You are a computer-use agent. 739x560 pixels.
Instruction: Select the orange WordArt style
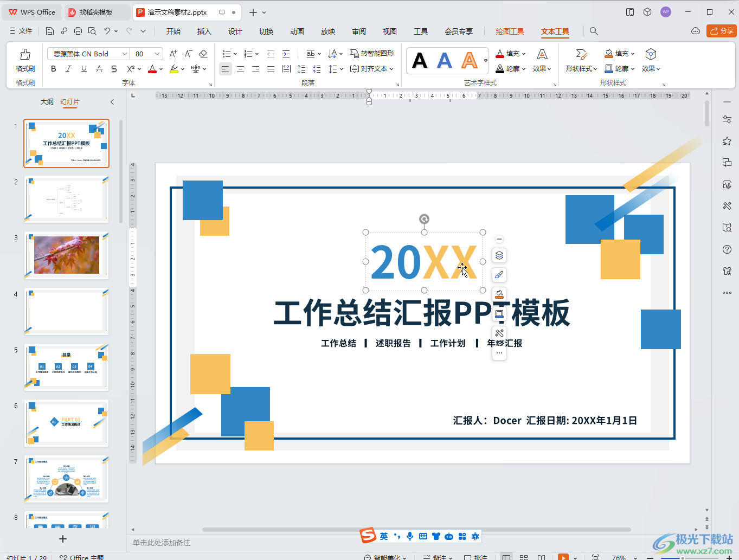(x=470, y=60)
